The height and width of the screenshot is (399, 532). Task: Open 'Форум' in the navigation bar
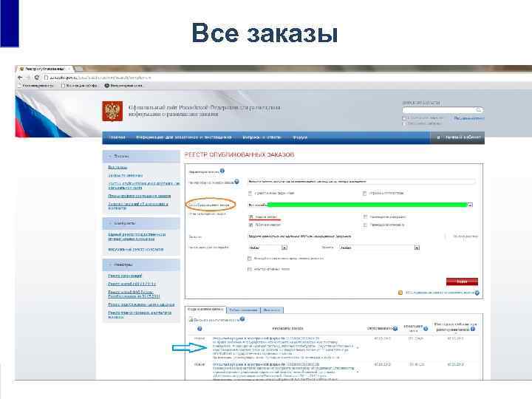coord(300,137)
